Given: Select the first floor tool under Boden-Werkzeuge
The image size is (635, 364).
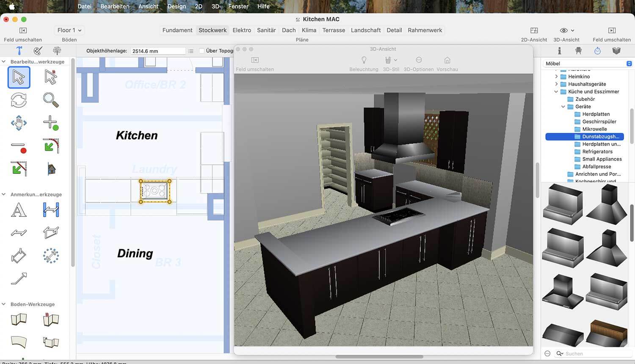Looking at the screenshot, I should (19, 320).
